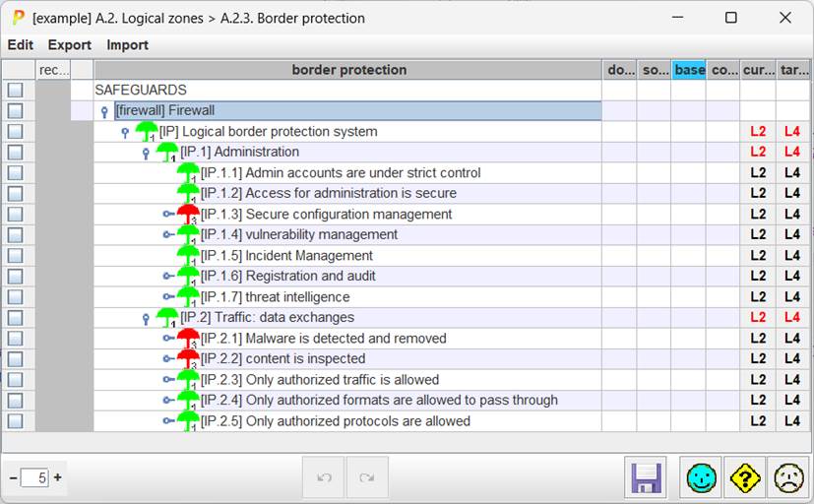Expand the [IP.1.6] Registration and audit node

168,277
